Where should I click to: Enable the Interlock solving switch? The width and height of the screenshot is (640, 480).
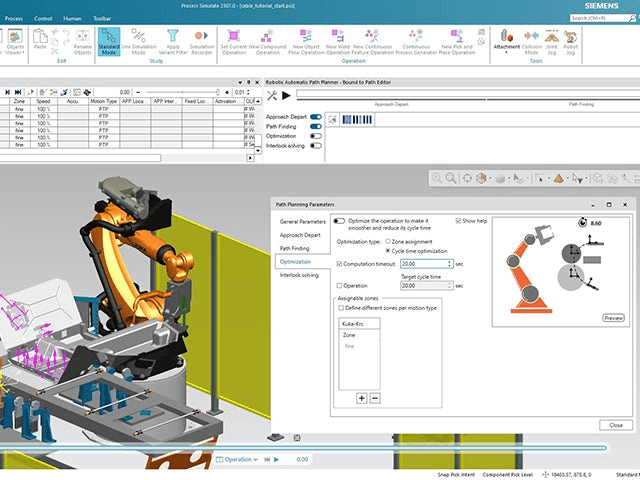[316, 146]
